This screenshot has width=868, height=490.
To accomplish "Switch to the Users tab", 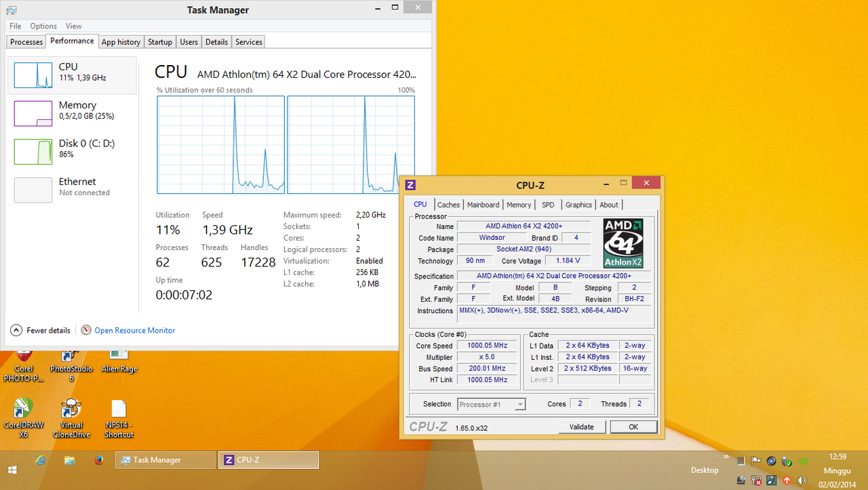I will point(189,42).
